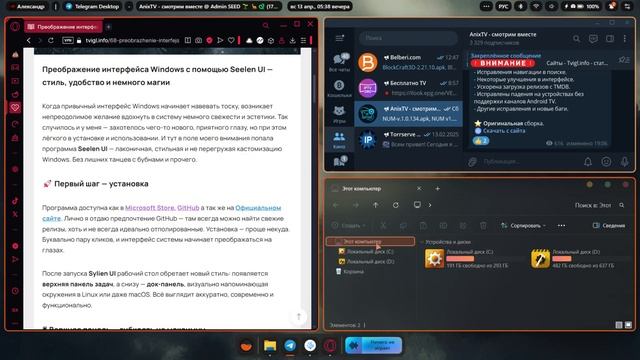
Task: Reload the page in Opera browser
Action: (x=51, y=40)
